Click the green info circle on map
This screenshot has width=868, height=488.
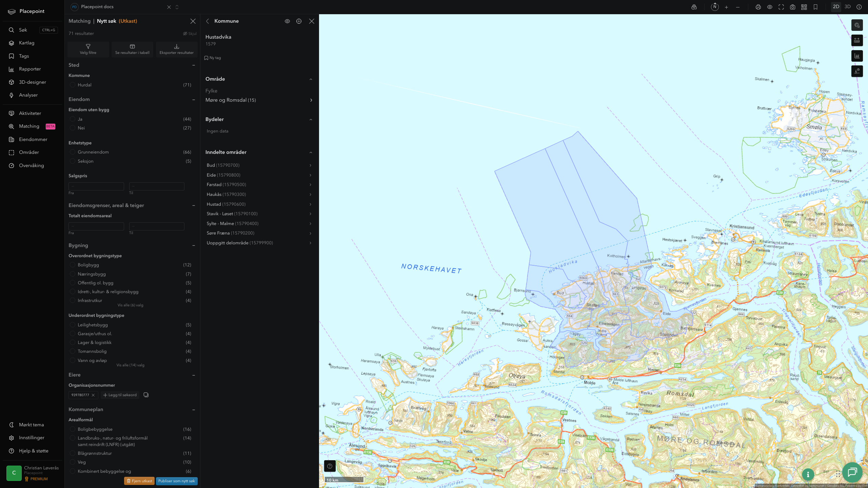pyautogui.click(x=808, y=474)
